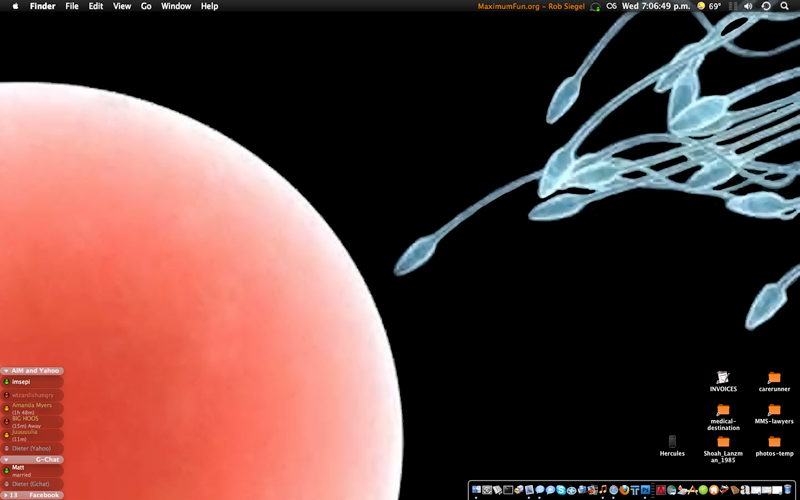Viewport: 800px width, 500px height.
Task: Open the Apple menu
Action: tap(15, 6)
